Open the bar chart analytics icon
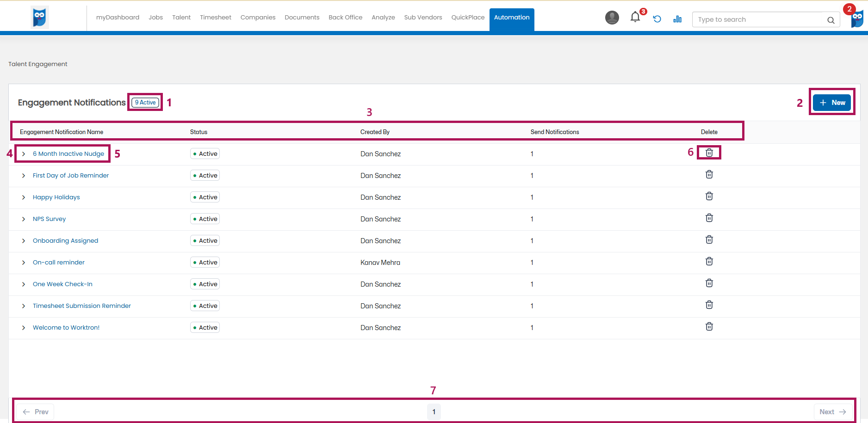This screenshot has height=423, width=868. point(677,19)
